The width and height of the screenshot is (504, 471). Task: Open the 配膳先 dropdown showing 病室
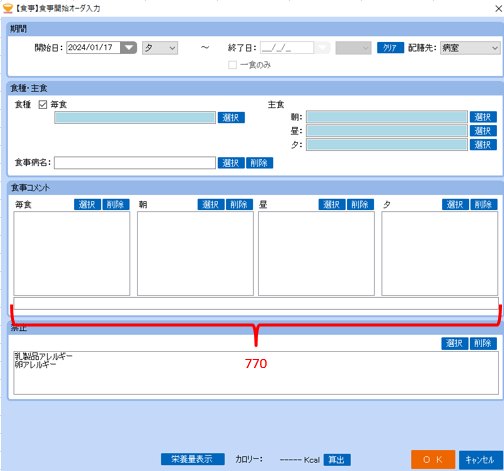tap(470, 48)
